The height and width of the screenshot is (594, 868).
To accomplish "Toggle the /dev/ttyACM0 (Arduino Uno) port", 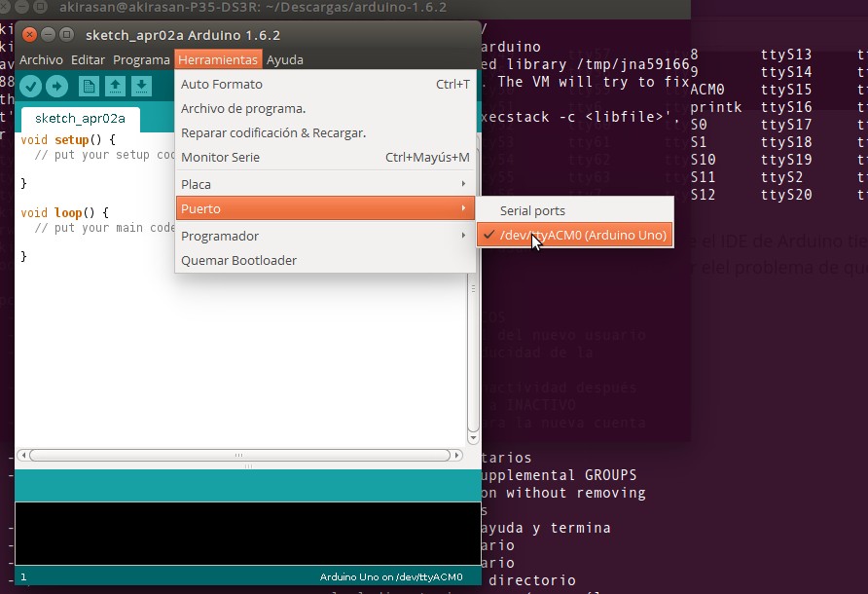I will 574,235.
